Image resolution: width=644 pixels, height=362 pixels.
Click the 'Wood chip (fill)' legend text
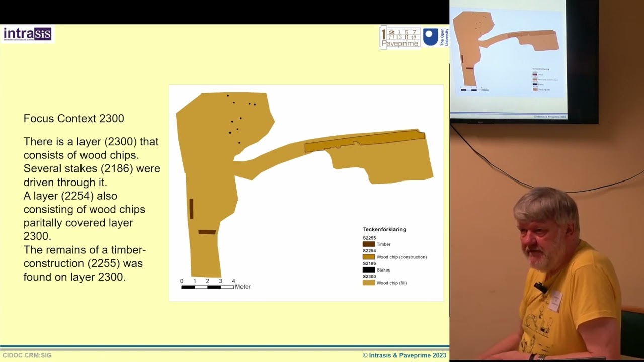pos(391,283)
